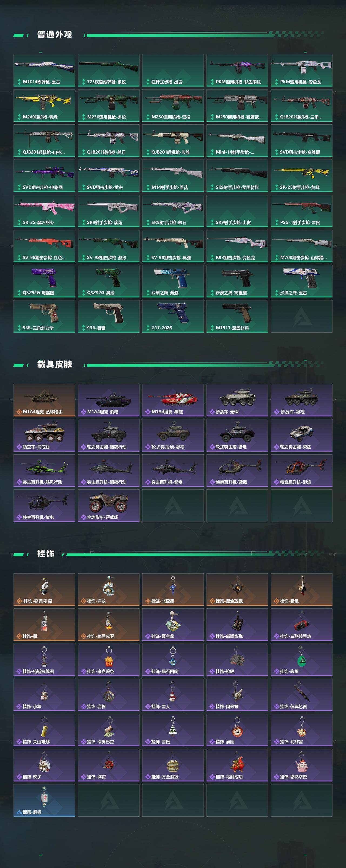Choose the 挂饰-彩蛋 green charm
346x868 pixels.
301,660
